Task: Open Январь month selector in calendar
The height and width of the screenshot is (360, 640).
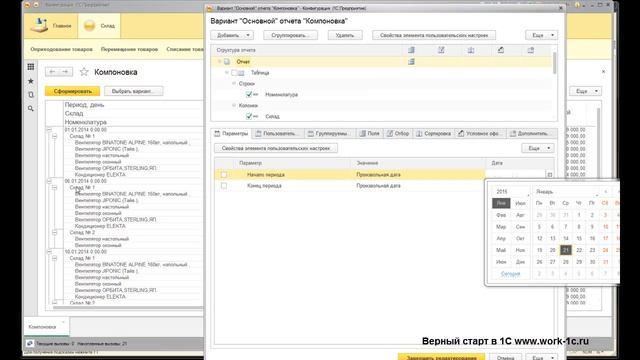Action: pos(566,191)
